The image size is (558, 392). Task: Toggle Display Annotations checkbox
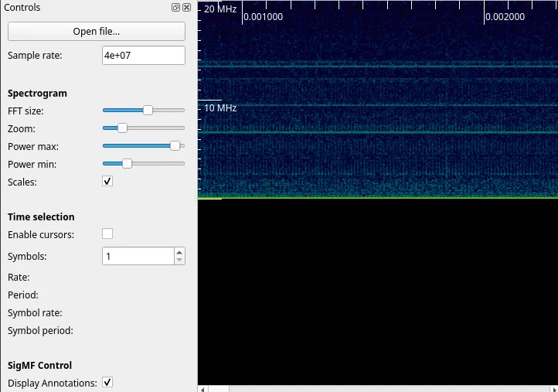[x=107, y=383]
